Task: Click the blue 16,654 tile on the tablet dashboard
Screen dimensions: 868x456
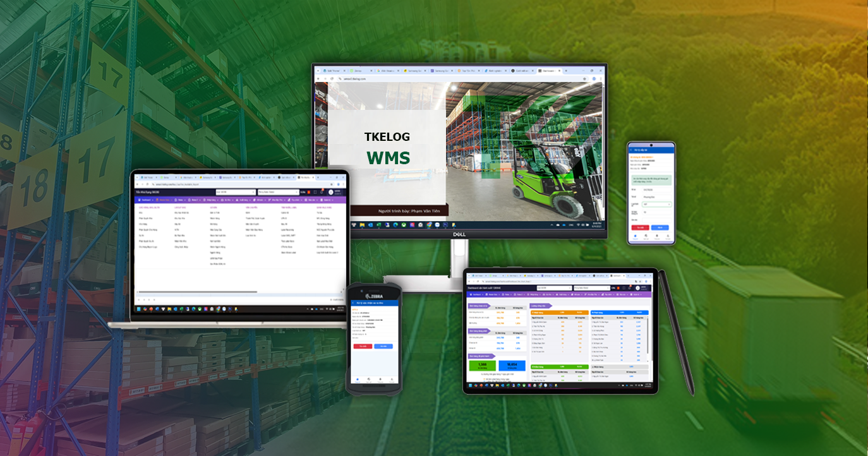Action: point(512,366)
